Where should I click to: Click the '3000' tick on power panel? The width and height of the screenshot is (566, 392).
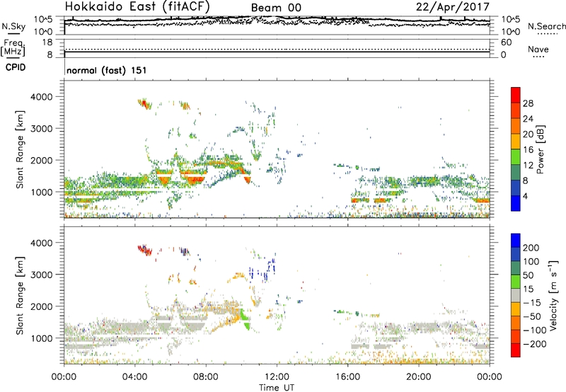[41, 129]
